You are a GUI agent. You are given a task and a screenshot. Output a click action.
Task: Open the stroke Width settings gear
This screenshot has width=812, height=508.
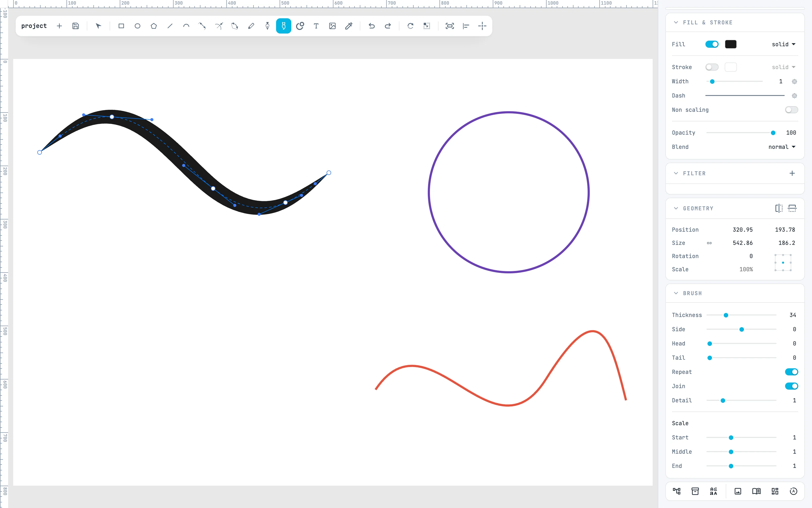click(794, 82)
